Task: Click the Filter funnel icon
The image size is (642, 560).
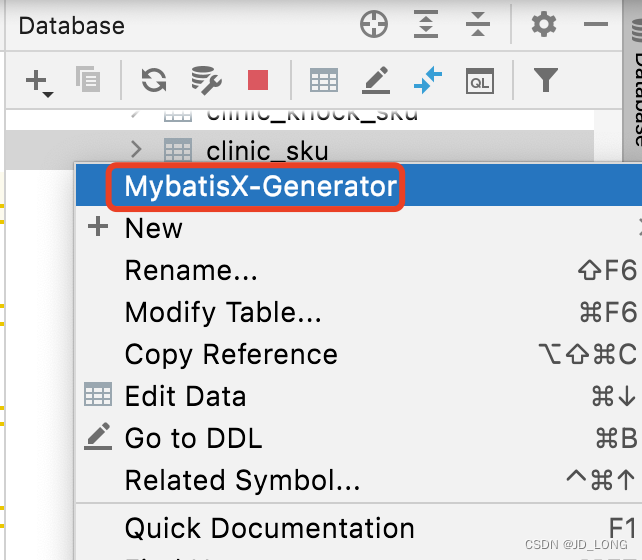Action: [545, 80]
